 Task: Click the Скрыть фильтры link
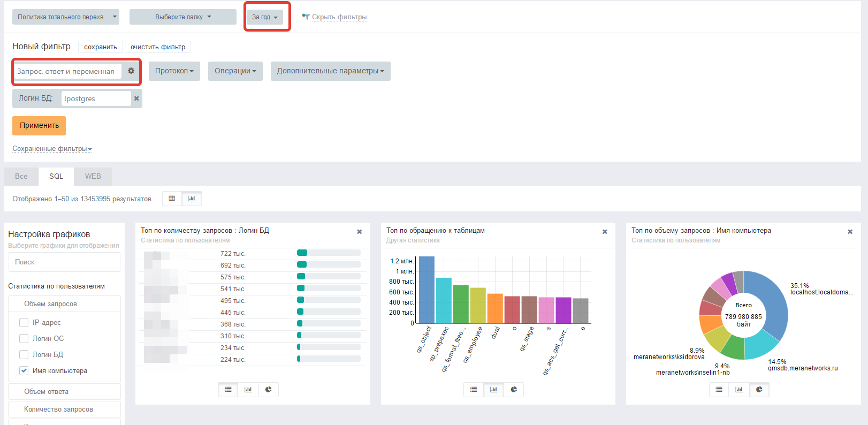339,17
